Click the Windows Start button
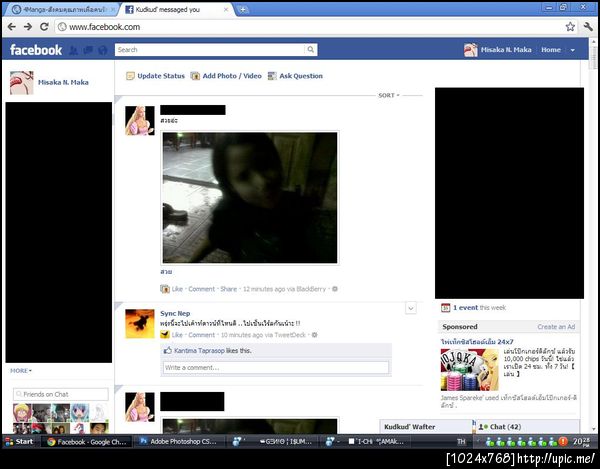This screenshot has width=600, height=469. pyautogui.click(x=19, y=441)
